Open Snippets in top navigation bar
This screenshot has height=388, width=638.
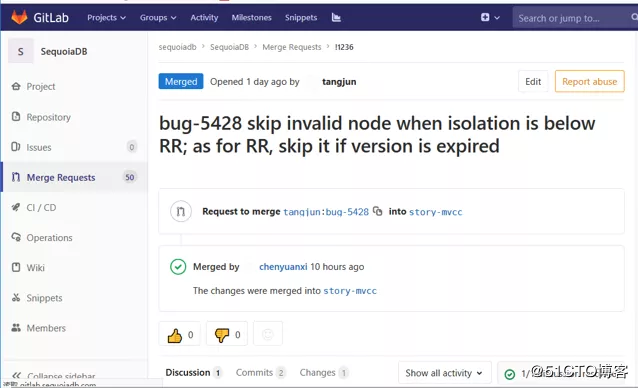[301, 17]
